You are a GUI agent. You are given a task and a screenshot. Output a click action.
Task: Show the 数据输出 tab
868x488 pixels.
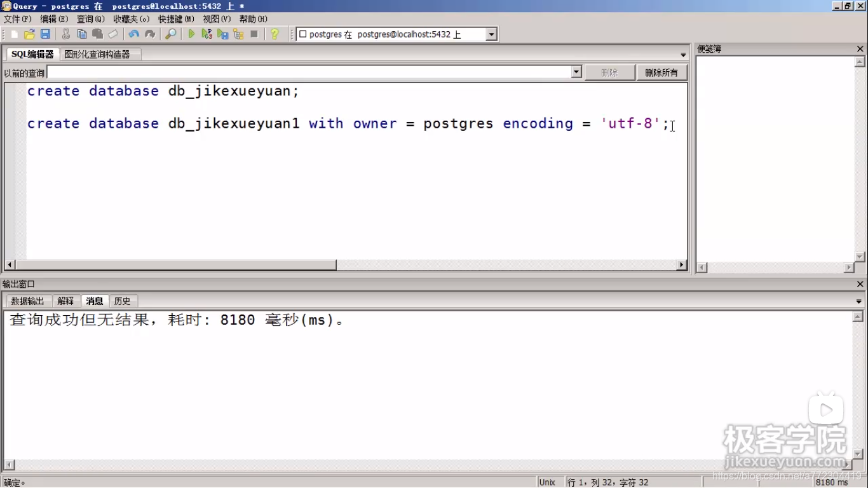click(x=28, y=301)
